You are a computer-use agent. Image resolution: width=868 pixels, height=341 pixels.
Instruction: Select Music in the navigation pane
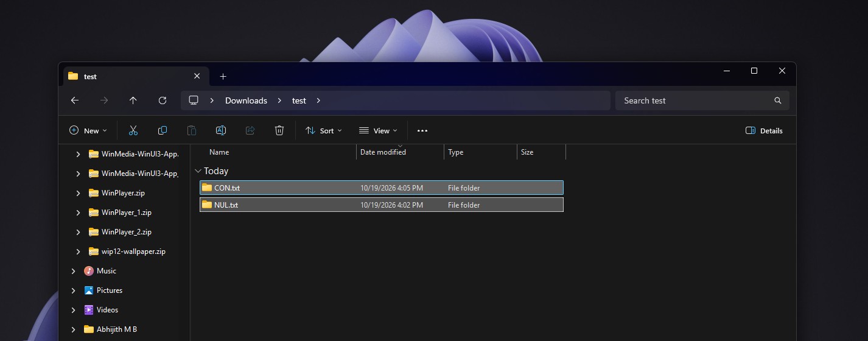click(x=107, y=271)
